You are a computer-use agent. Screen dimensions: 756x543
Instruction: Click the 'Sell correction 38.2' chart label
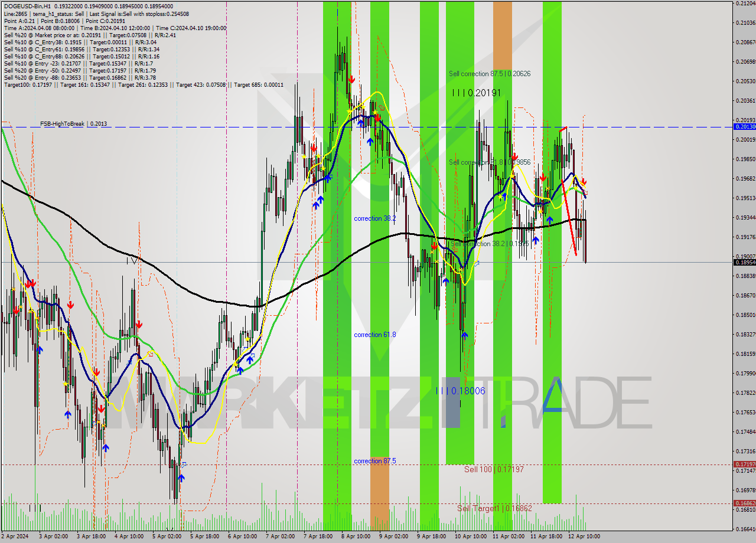pos(489,244)
